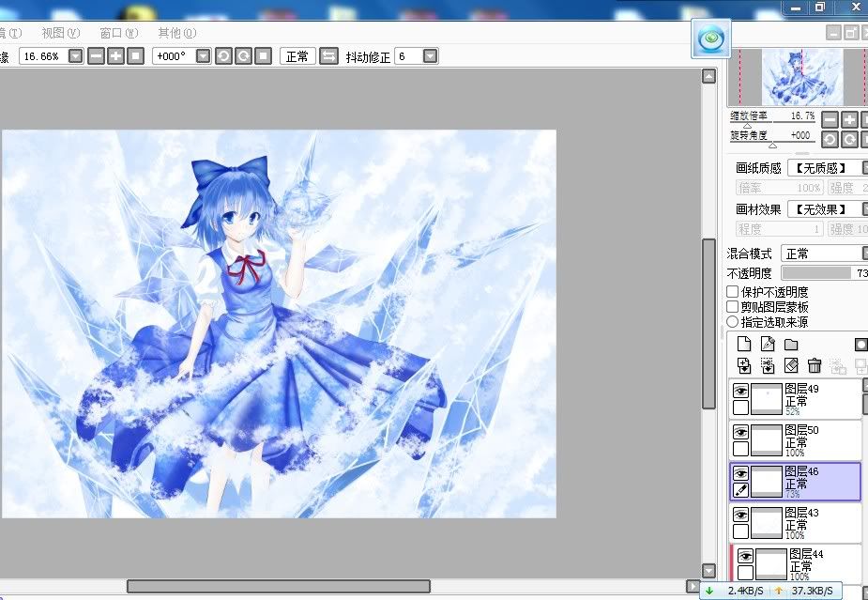Click the merge layer down icon
868x600 pixels.
coord(768,365)
